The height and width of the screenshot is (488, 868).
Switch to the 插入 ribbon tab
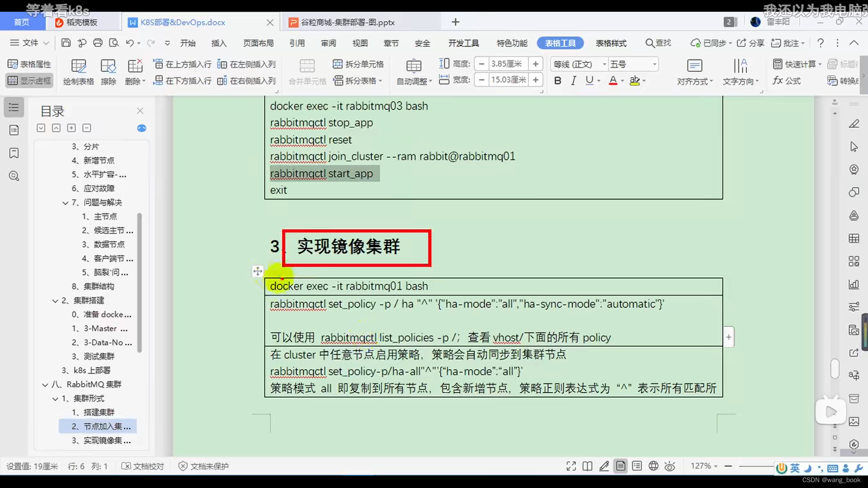point(219,43)
